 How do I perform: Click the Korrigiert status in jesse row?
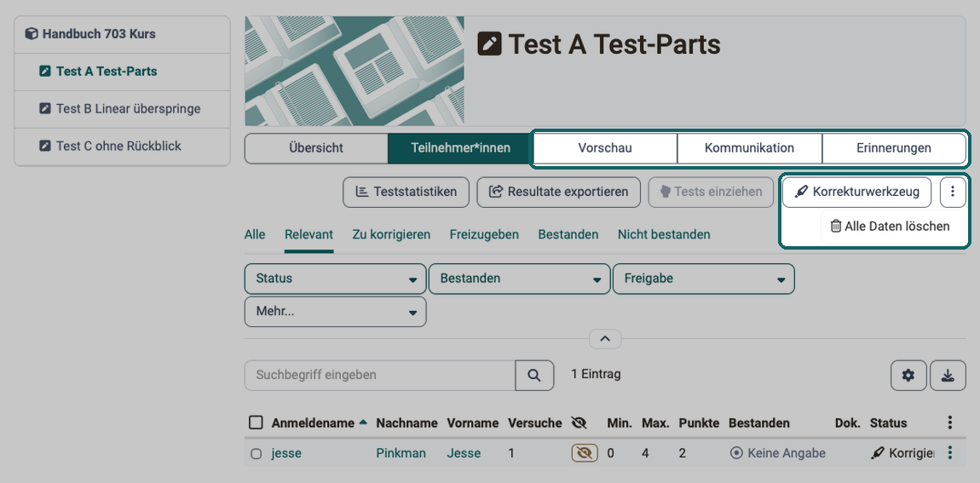[x=902, y=454]
